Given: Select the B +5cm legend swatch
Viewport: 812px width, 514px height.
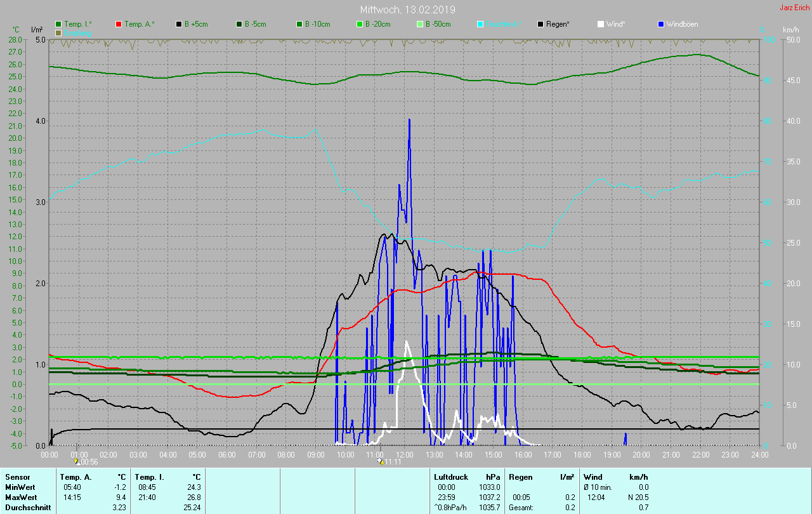Looking at the screenshot, I should (179, 24).
